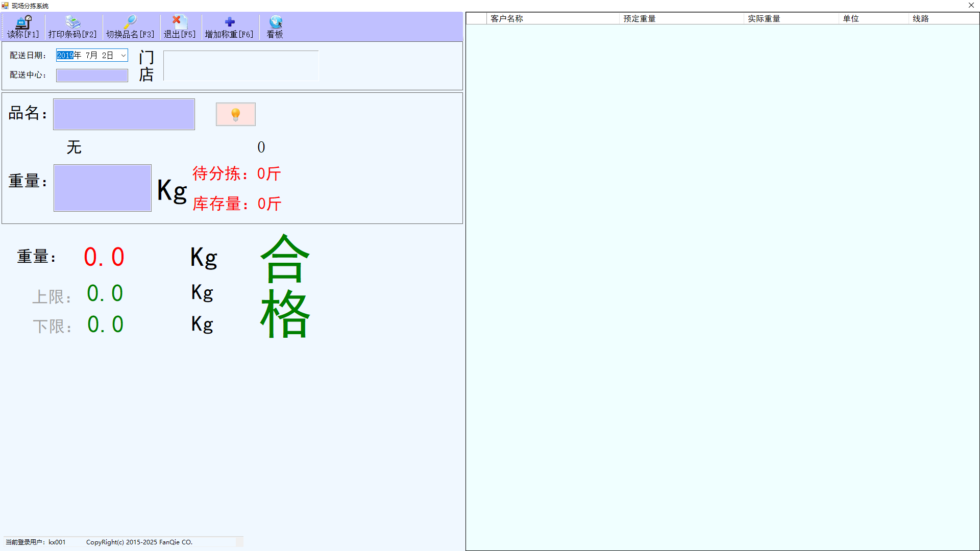
Task: Open the 看板 dashboard globe icon
Action: (275, 22)
